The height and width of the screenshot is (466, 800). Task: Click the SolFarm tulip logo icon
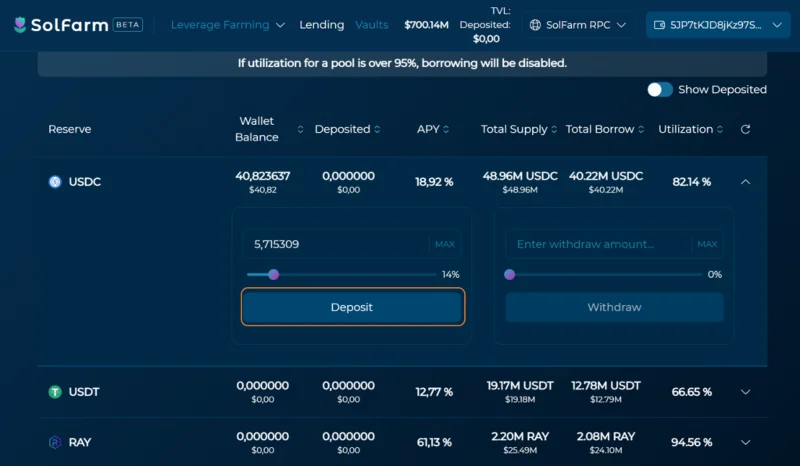pos(20,24)
